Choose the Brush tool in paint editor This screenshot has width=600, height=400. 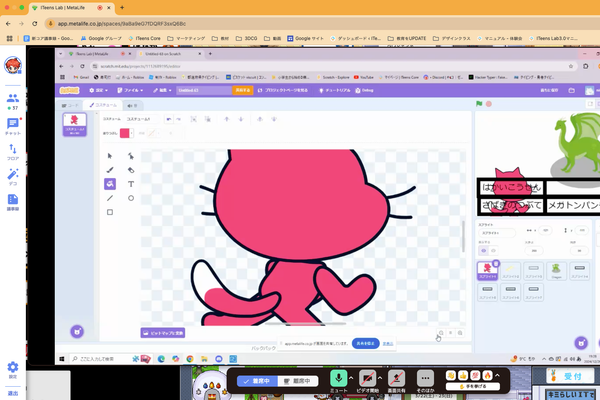pos(110,170)
